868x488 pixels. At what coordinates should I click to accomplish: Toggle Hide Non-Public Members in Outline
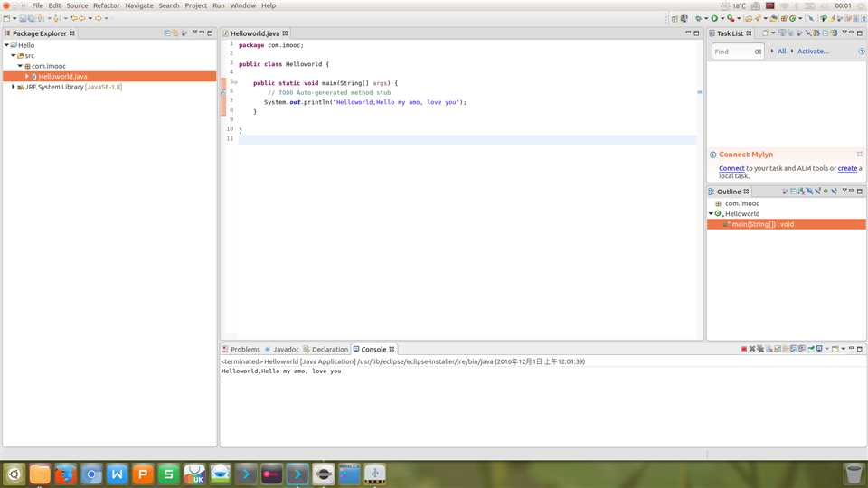826,192
